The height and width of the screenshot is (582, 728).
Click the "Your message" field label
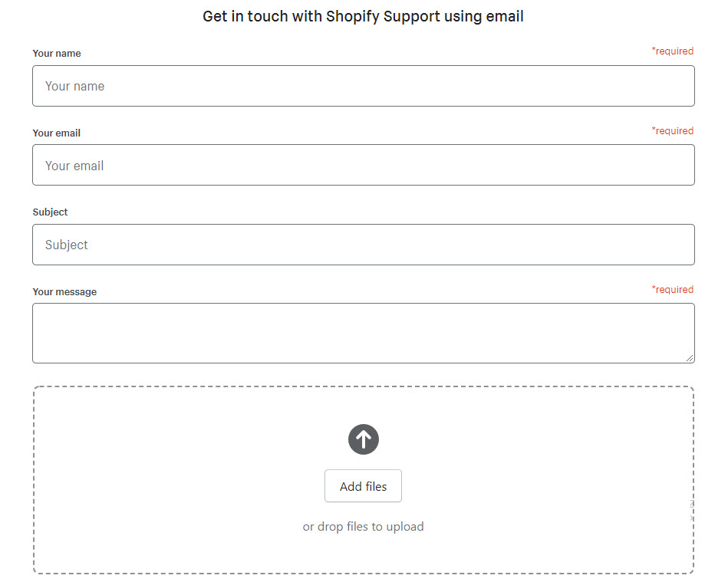pos(64,292)
